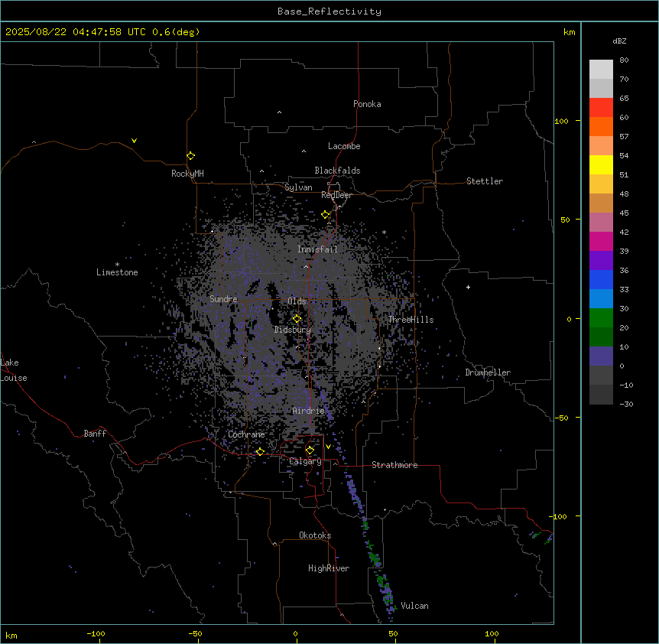Click the -100 tick on the bottom axis

96,633
